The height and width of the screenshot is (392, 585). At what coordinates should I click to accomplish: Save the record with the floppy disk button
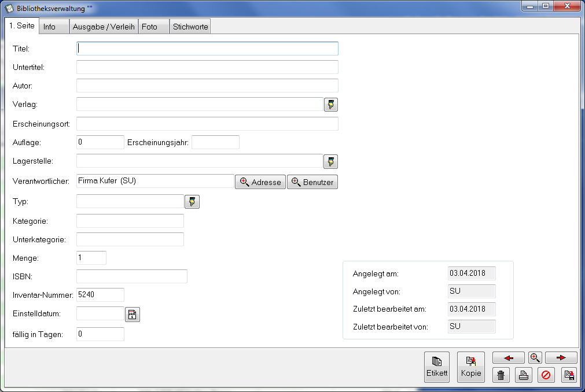[569, 375]
